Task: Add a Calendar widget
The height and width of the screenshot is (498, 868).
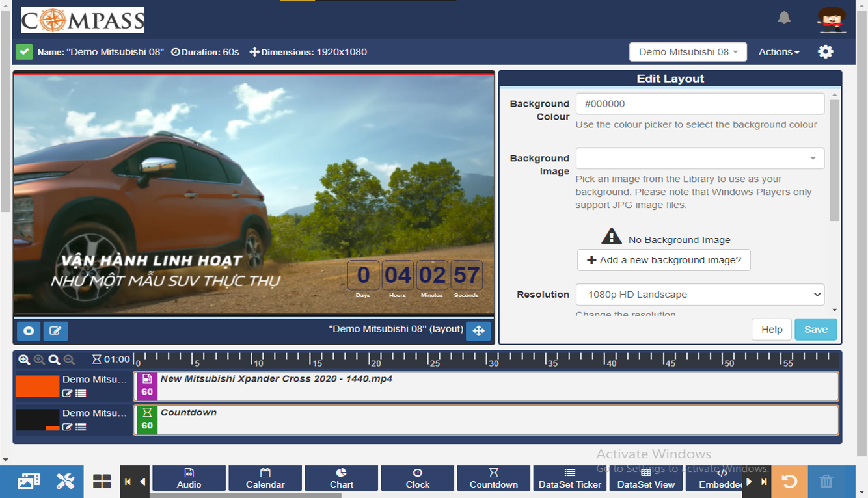Action: click(265, 478)
